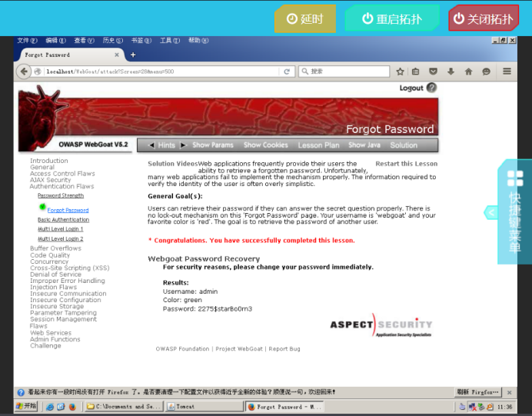Expand Buffer Overflows category

(55, 248)
